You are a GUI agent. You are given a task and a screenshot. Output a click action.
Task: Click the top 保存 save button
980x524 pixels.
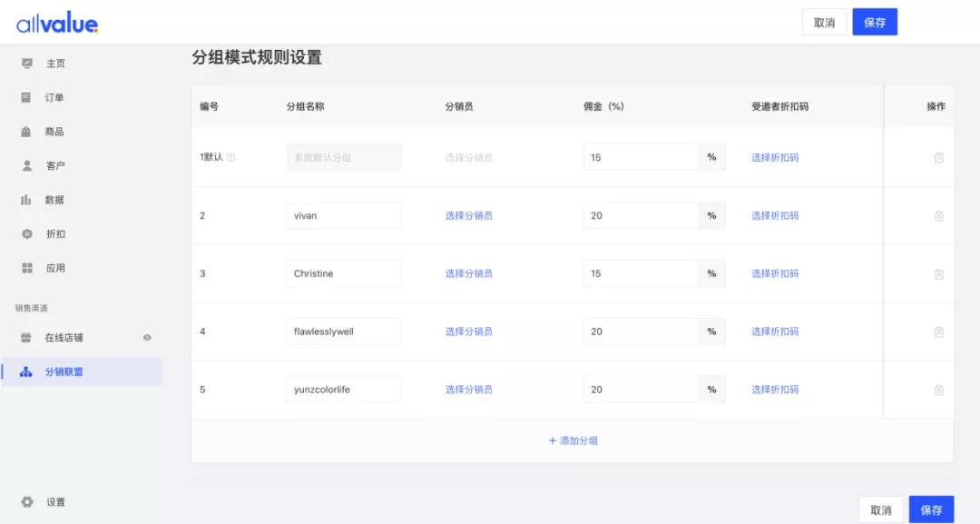click(x=874, y=22)
